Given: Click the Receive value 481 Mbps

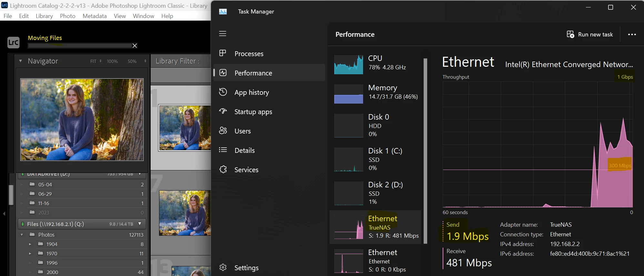Looking at the screenshot, I should coord(469,263).
